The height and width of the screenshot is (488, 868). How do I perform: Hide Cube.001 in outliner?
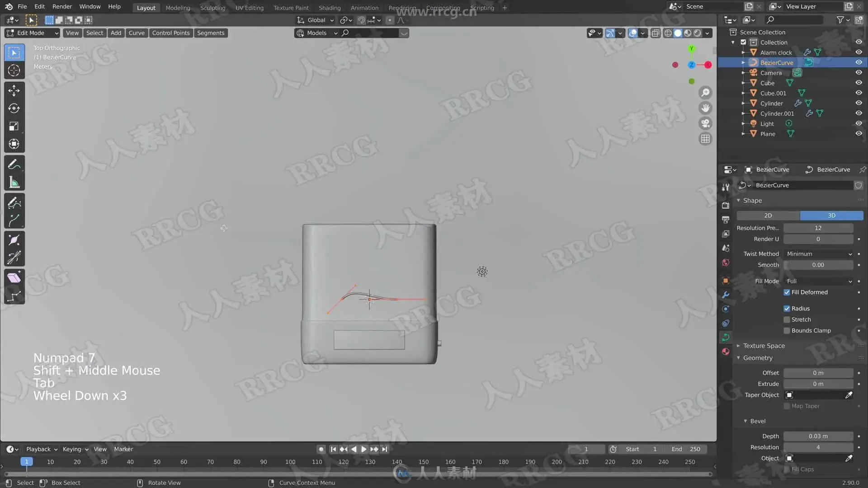click(x=859, y=93)
